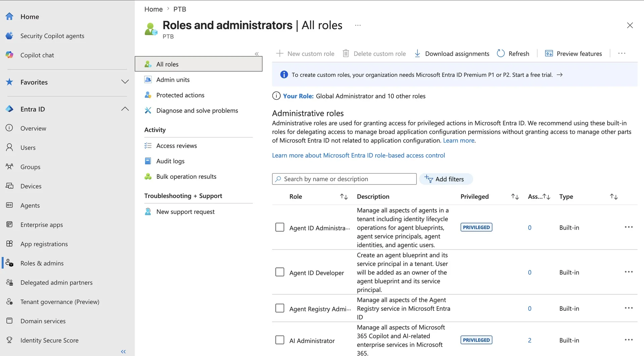Open row actions for Agent ID Developer
This screenshot has height=356, width=644.
pos(629,272)
